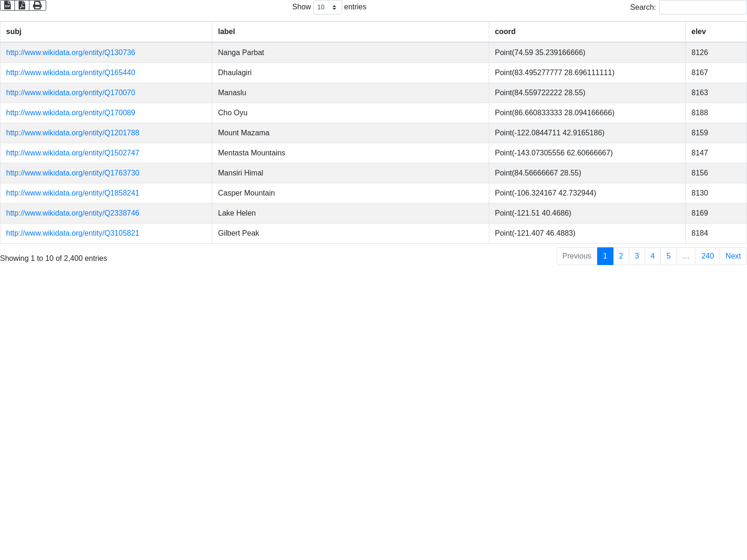
Task: Open the Nanga Parbat Q130736 link
Action: [70, 53]
